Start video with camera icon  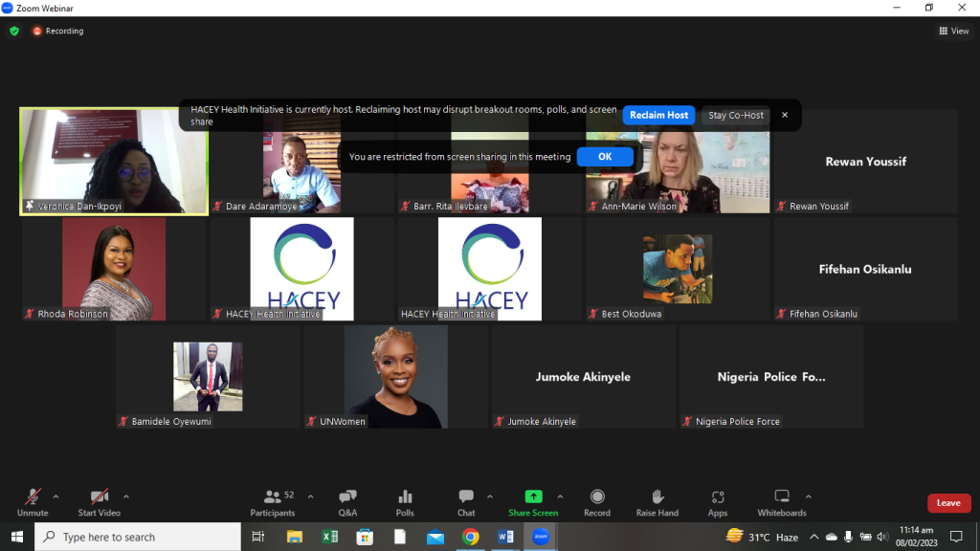click(99, 503)
